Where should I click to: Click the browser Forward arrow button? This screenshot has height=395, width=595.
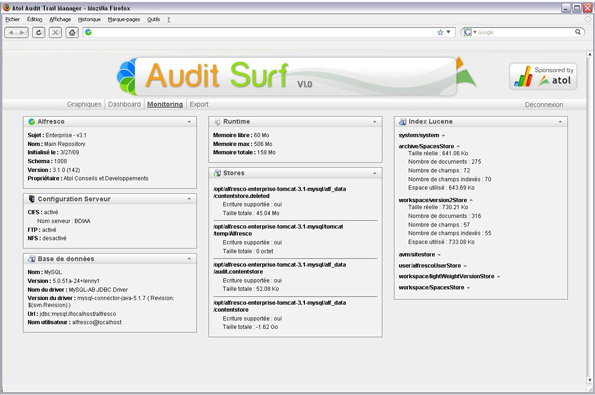(x=22, y=33)
